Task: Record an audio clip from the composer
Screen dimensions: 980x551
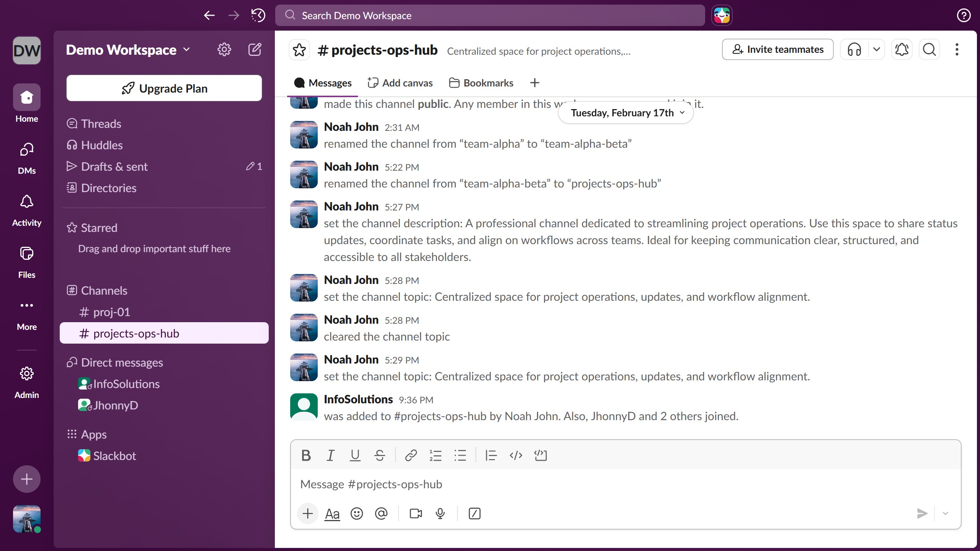Action: [439, 514]
